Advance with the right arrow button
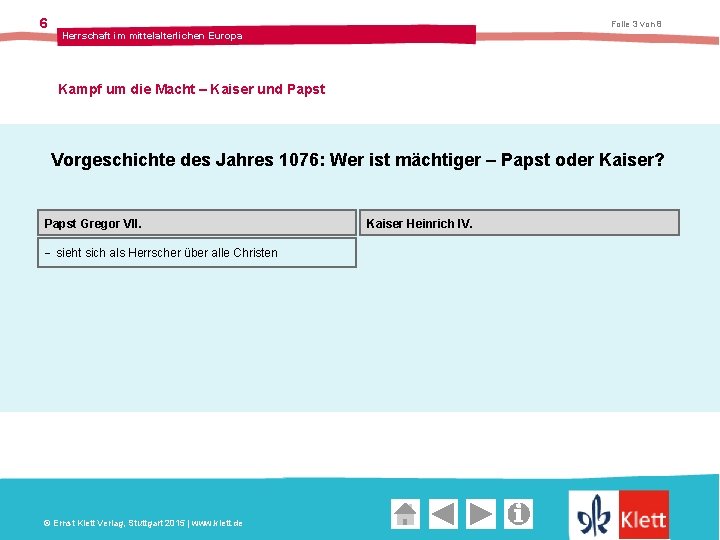Viewport: 720px width, 540px height. point(481,514)
